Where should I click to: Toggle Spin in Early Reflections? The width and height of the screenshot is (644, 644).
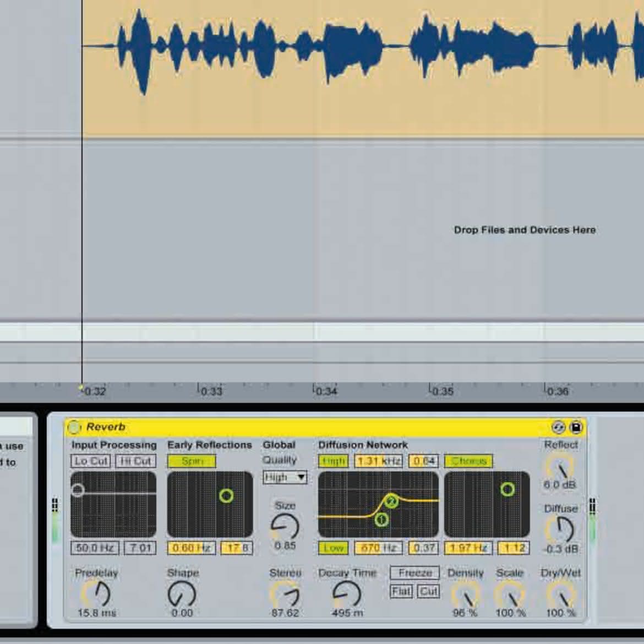coord(192,461)
